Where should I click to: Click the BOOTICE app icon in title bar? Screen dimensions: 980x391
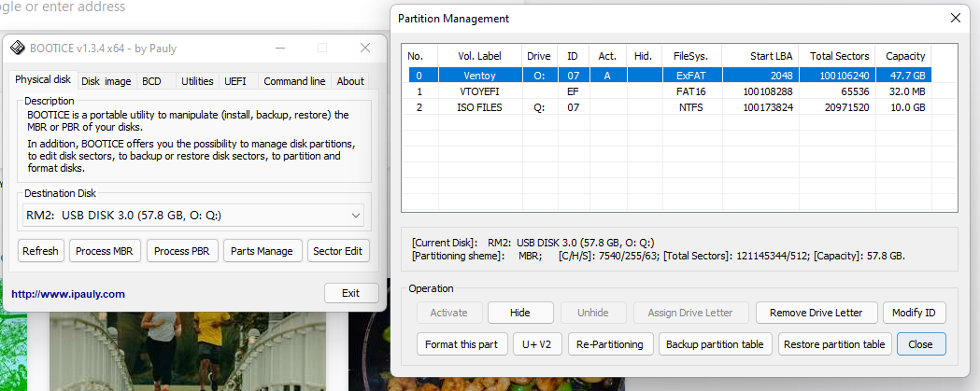click(18, 49)
